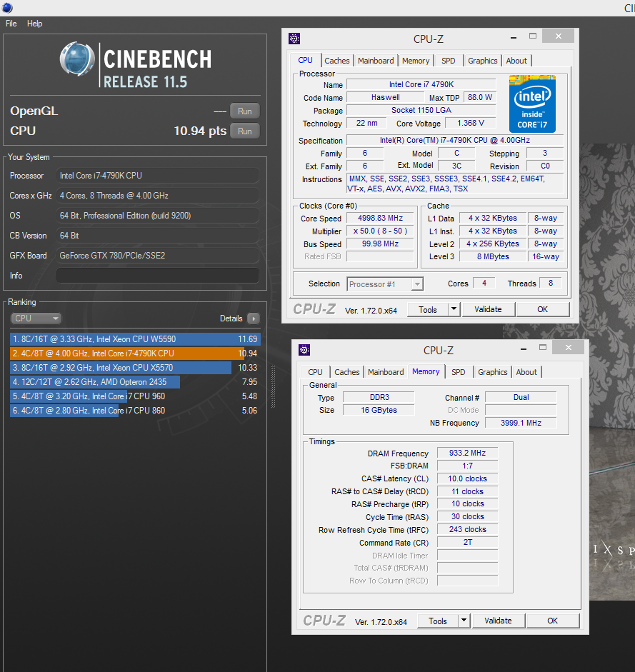Switch to Caches tab in top CPU-Z window

pos(336,61)
